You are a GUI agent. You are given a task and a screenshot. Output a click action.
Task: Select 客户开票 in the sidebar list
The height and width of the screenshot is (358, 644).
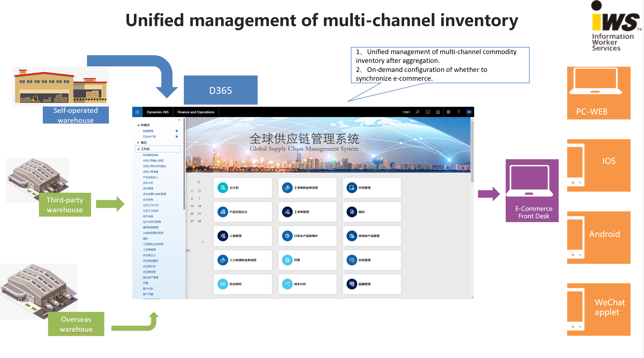tap(148, 294)
